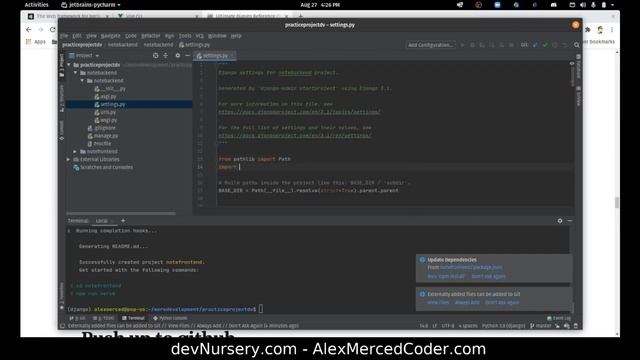Image resolution: width=640 pixels, height=360 pixels.
Task: Open Git show history clock icon
Action: point(555,45)
